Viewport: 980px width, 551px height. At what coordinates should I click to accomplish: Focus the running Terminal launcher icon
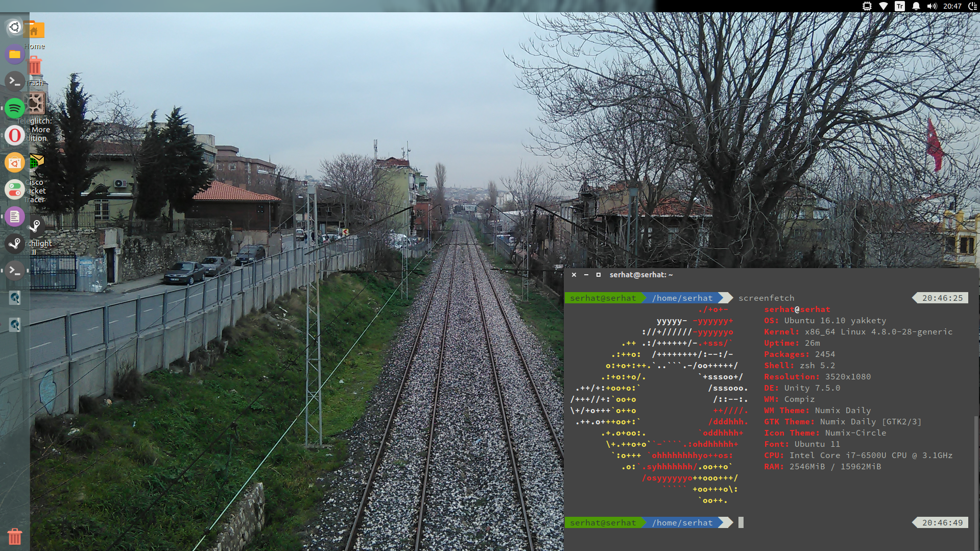[15, 271]
